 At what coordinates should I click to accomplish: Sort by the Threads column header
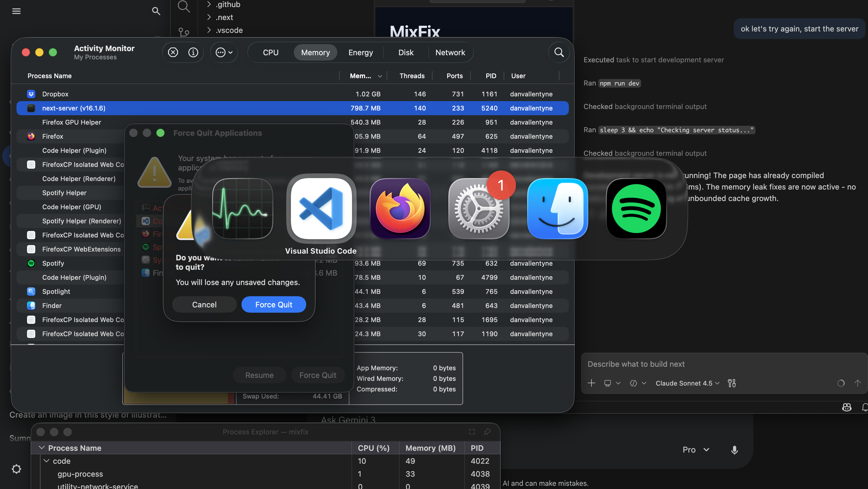tap(412, 76)
